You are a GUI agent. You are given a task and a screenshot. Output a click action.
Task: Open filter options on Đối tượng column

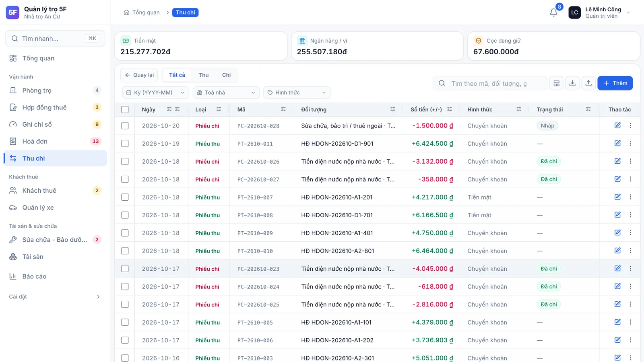pyautogui.click(x=392, y=109)
